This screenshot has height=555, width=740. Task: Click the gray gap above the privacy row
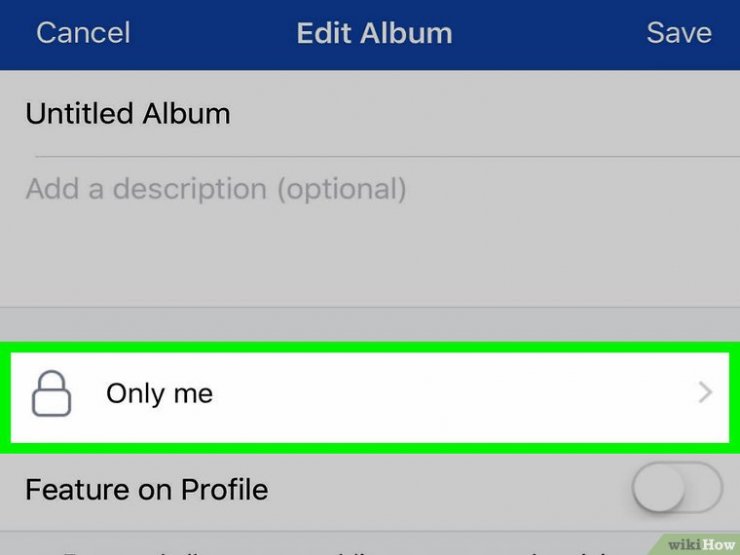(x=370, y=325)
